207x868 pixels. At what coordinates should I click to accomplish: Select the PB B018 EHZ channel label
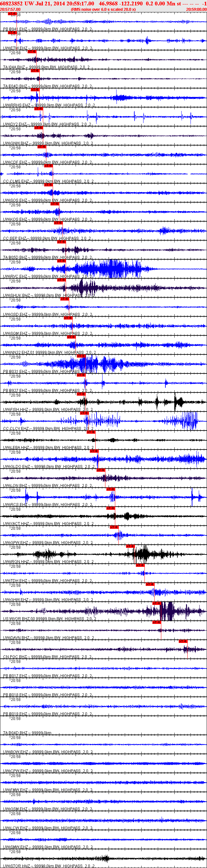tap(15, 695)
